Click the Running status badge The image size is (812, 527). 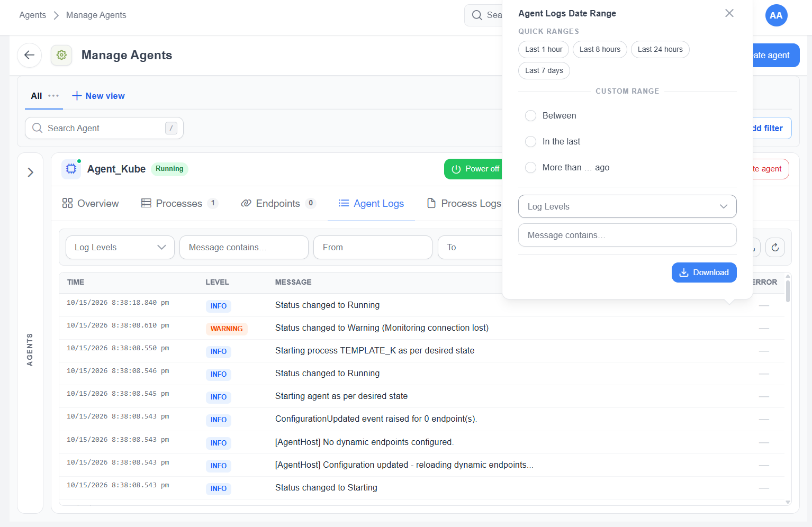(x=169, y=169)
